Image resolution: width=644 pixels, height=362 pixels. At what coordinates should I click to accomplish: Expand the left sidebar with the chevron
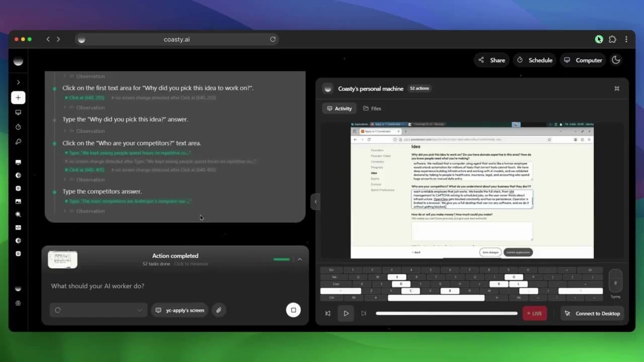coord(18,82)
